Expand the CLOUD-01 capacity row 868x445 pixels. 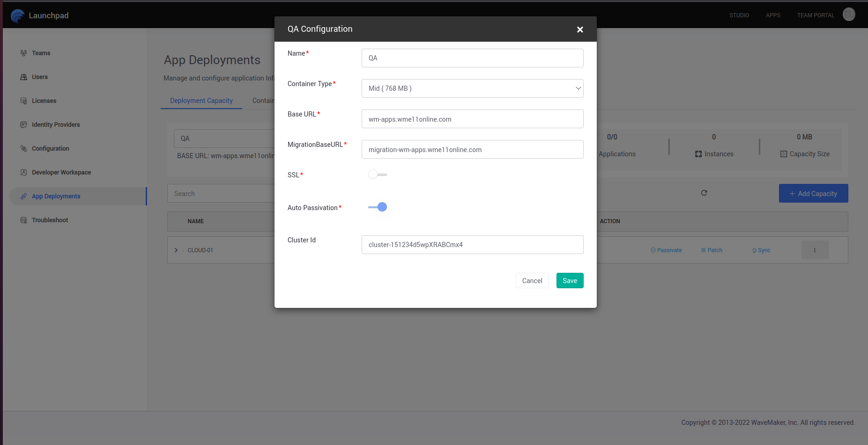pos(176,250)
